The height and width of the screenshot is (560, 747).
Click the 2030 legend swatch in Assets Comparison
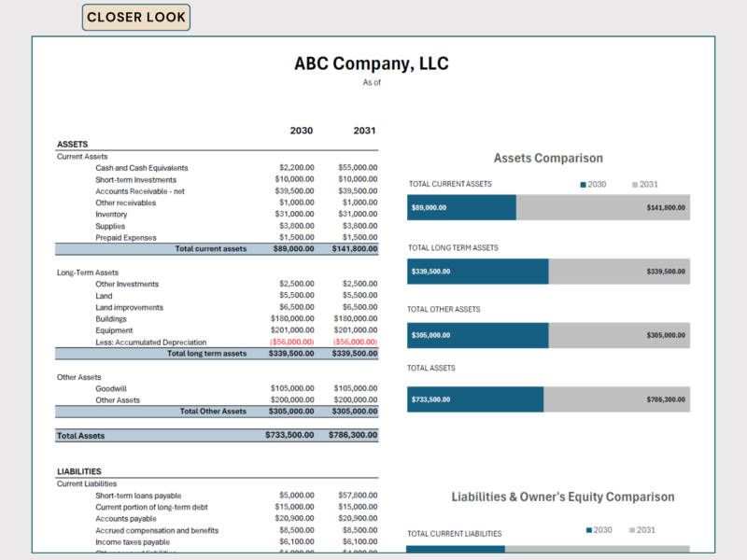pos(583,185)
